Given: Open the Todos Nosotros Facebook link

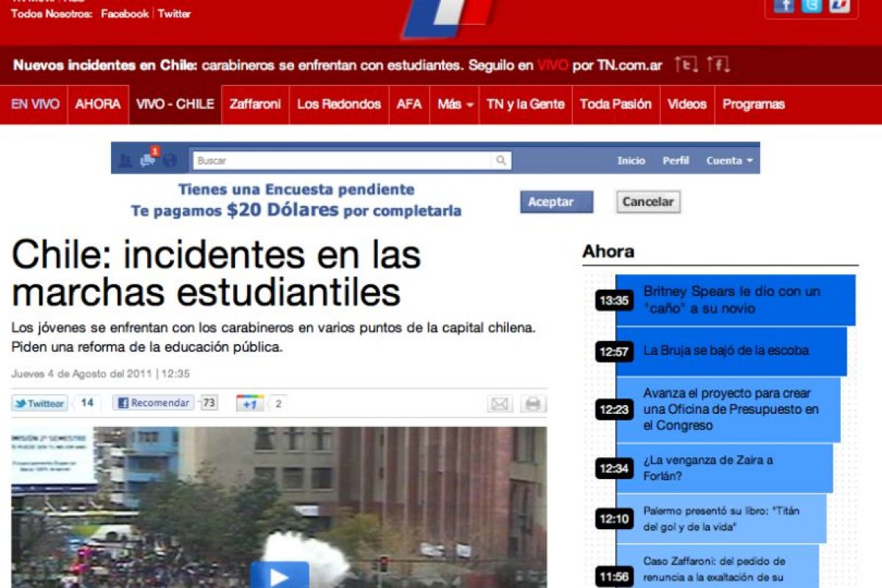Looking at the screenshot, I should pos(125,14).
